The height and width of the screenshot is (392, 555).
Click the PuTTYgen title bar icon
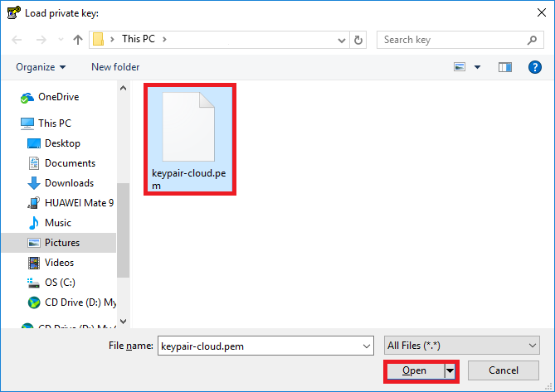click(x=13, y=13)
